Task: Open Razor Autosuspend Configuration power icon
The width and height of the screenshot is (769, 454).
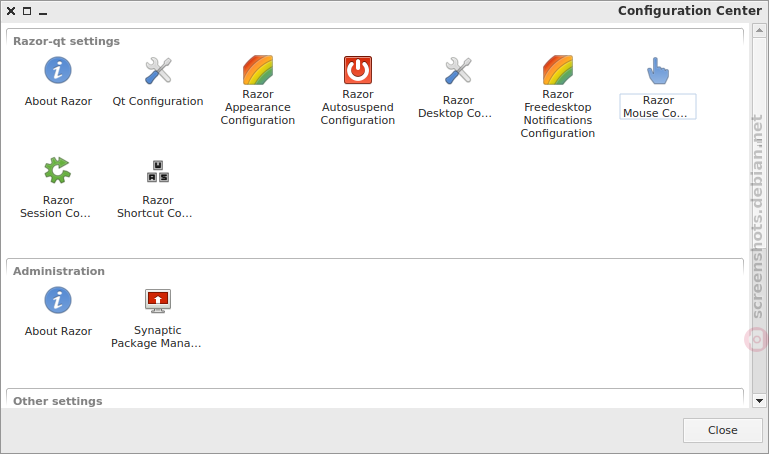Action: pos(358,70)
